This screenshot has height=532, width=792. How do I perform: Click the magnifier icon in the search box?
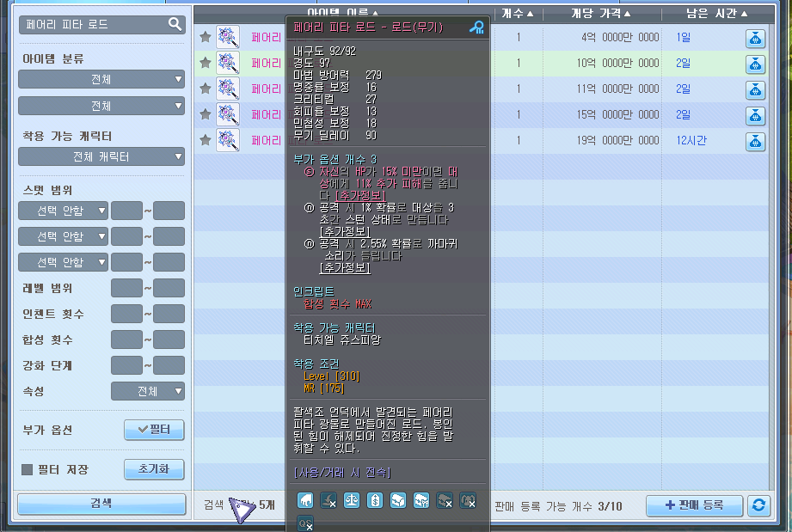(x=175, y=24)
